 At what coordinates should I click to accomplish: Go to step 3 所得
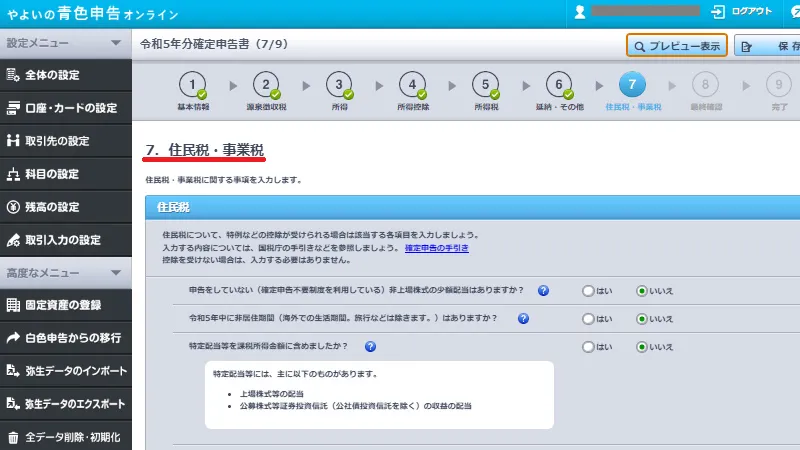pos(339,91)
